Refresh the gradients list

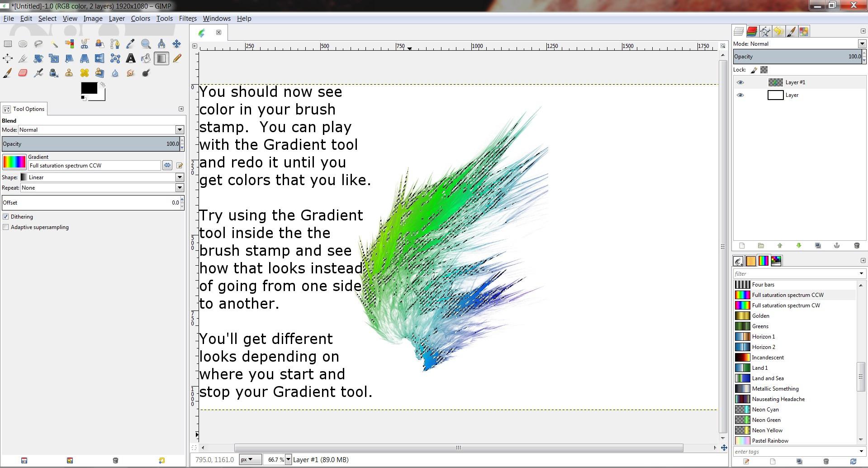tap(853, 462)
